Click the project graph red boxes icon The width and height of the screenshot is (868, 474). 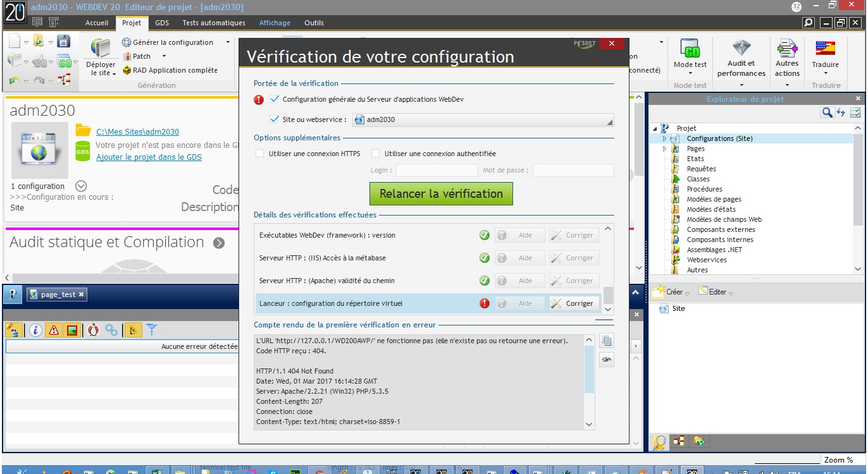[x=64, y=80]
